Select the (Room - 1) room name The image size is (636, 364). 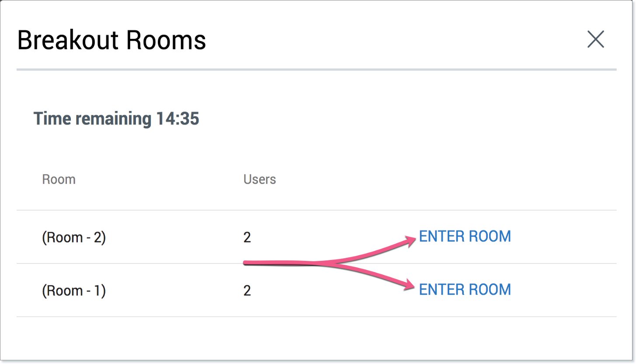74,290
